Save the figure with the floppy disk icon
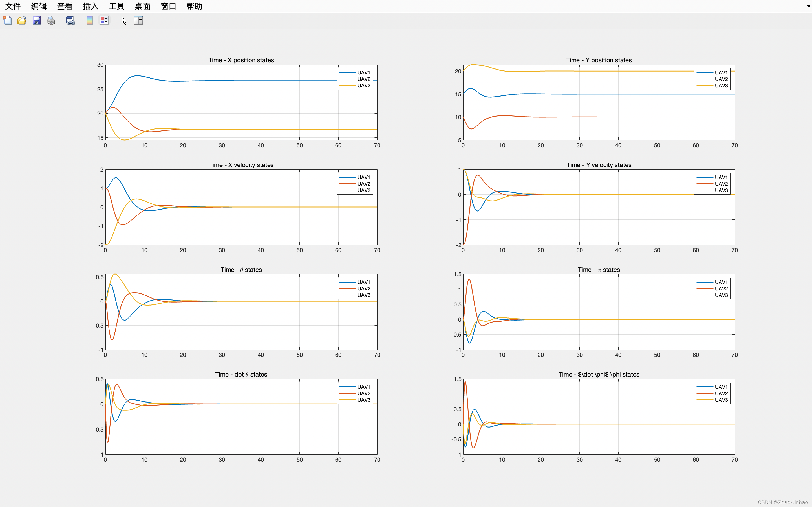 (37, 21)
